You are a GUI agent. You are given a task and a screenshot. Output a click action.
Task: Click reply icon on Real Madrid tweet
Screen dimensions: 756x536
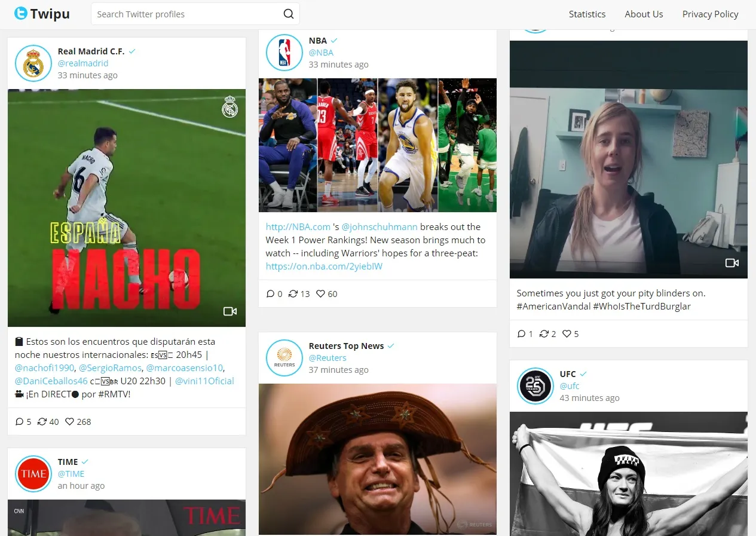click(x=19, y=422)
